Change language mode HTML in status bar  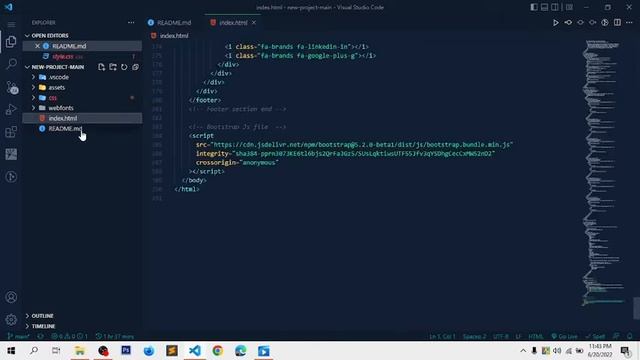536,336
